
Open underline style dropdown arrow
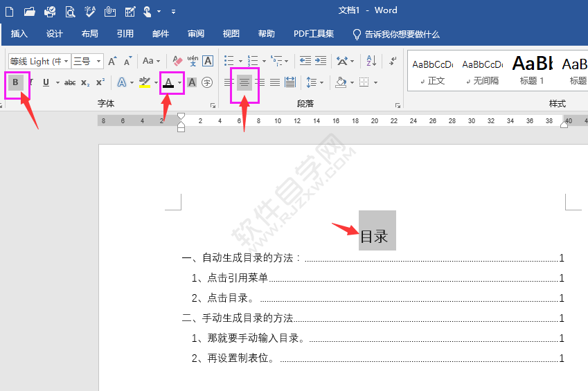pyautogui.click(x=57, y=82)
